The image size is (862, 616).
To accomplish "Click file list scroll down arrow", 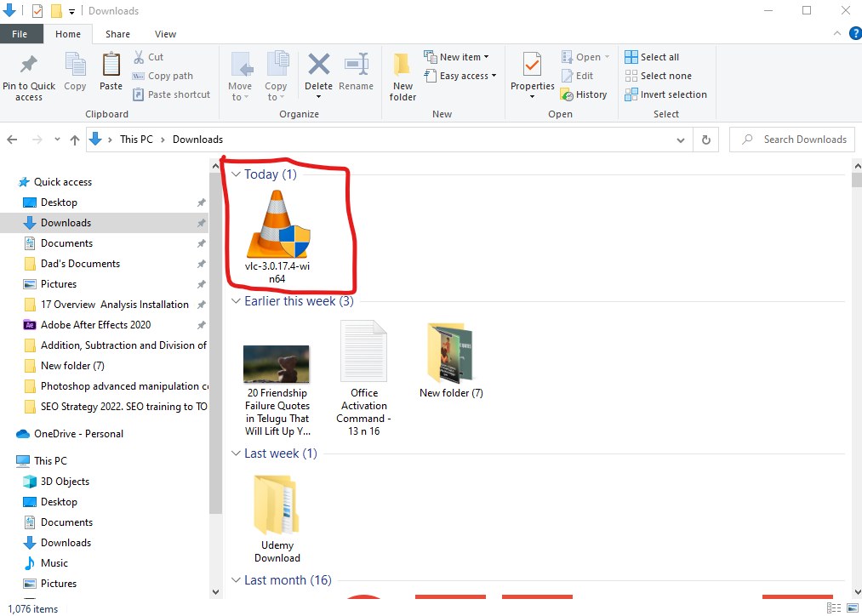I will [x=857, y=592].
